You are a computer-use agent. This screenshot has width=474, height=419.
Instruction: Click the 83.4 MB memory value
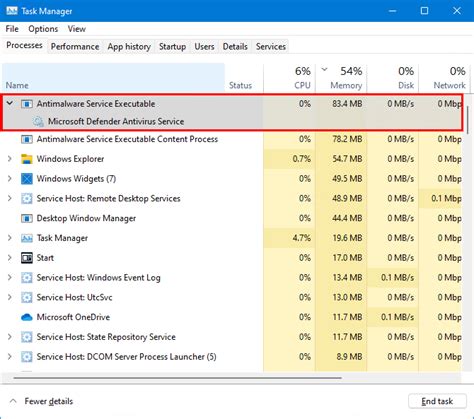click(347, 104)
